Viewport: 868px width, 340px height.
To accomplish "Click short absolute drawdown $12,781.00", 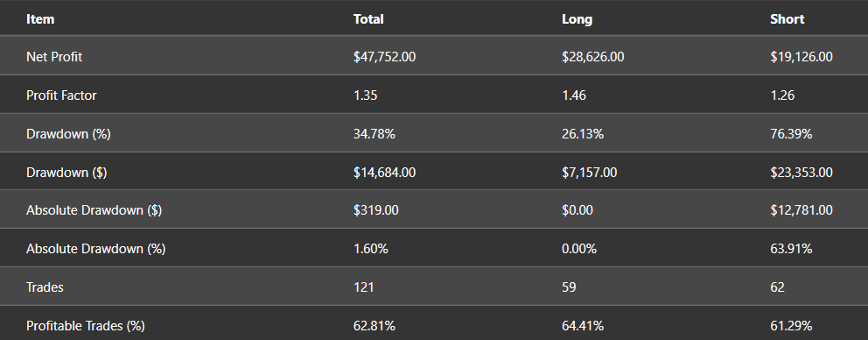I will point(801,211).
